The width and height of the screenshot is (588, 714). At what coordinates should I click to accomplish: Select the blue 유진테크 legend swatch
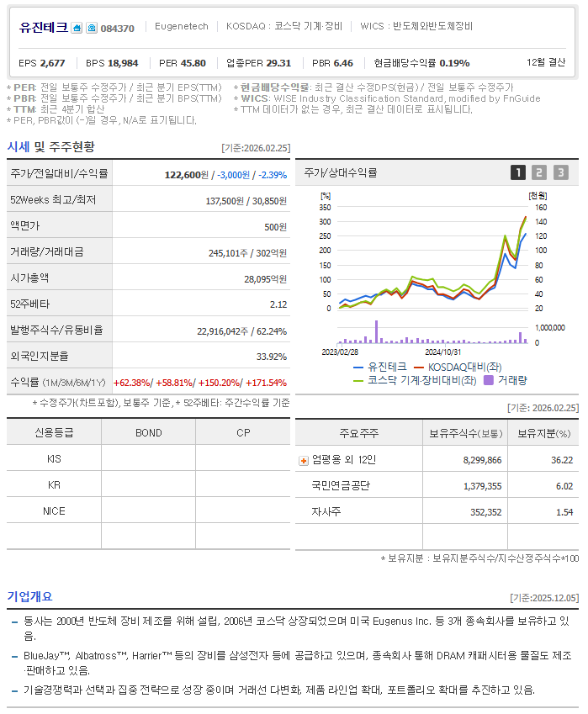tap(358, 367)
